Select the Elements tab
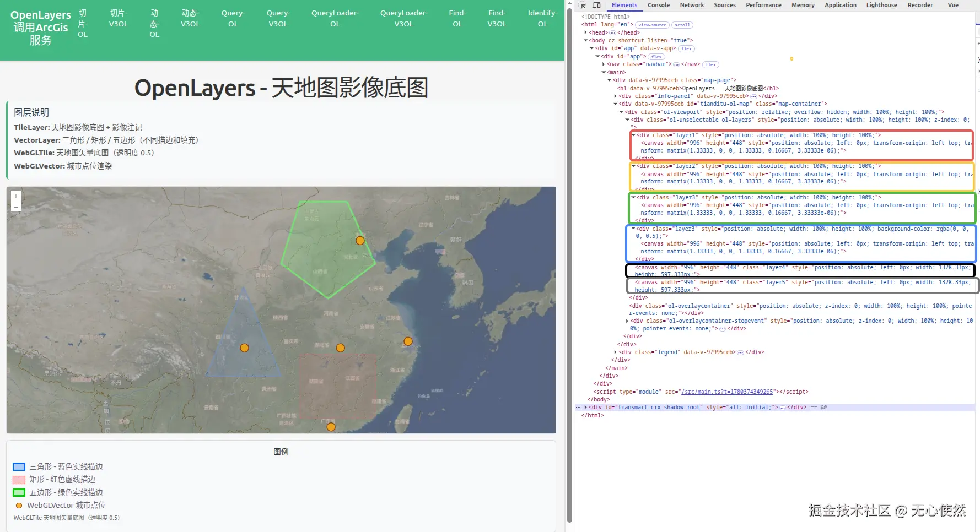Viewport: 980px width, 532px height. [x=624, y=5]
